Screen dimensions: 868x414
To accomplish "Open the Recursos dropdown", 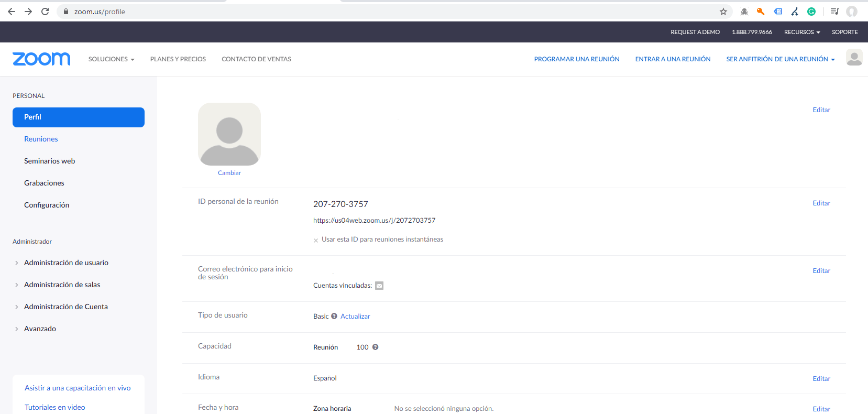I will [802, 32].
